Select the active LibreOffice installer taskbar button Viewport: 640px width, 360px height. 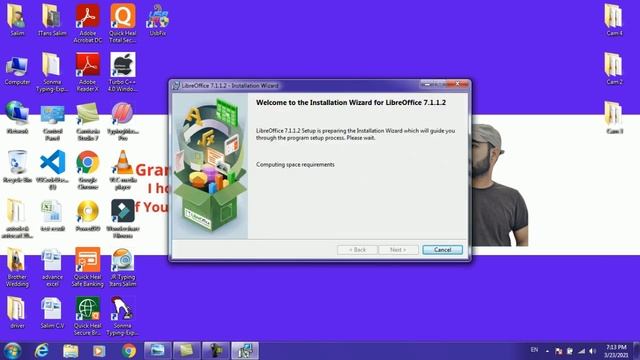[x=245, y=351]
